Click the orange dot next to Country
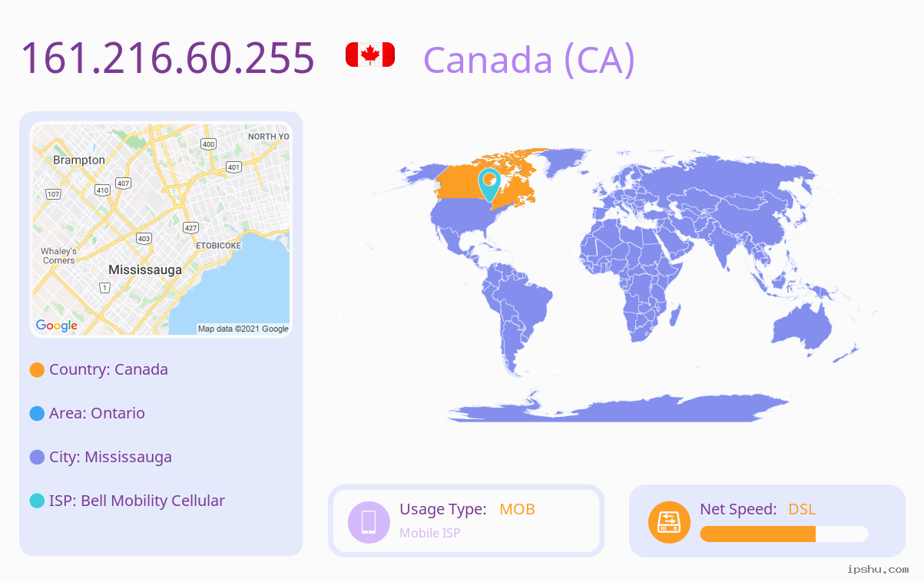The width and height of the screenshot is (924, 582). pyautogui.click(x=37, y=369)
